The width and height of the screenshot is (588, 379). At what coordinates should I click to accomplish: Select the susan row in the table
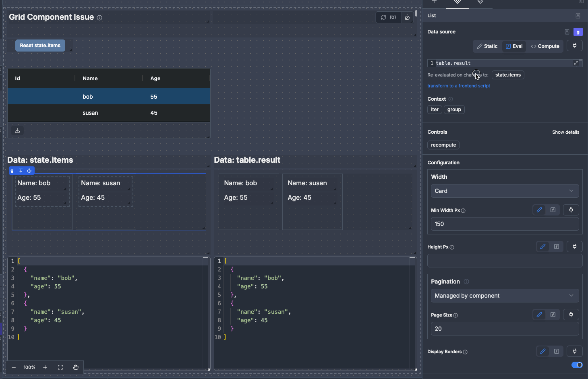coord(109,113)
